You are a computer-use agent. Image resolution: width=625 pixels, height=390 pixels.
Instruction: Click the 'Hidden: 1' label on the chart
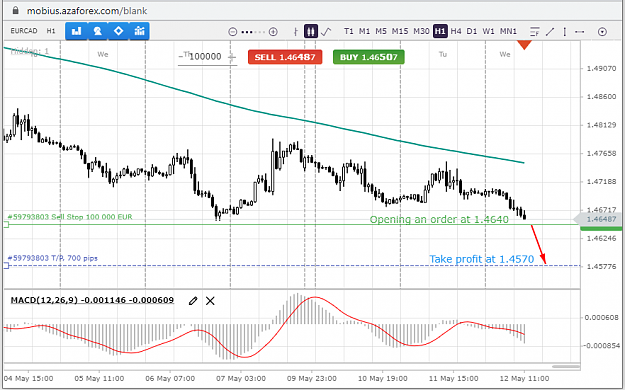pyautogui.click(x=29, y=51)
